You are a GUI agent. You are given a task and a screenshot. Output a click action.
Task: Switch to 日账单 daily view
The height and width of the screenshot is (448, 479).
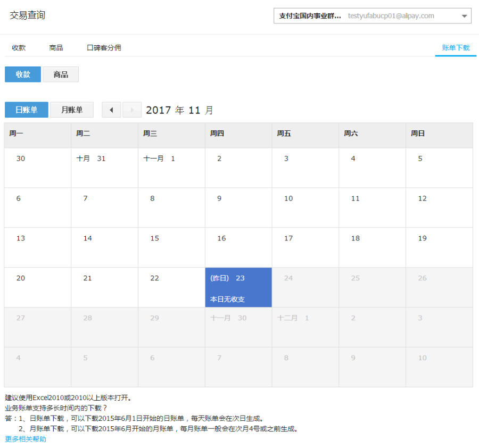27,110
